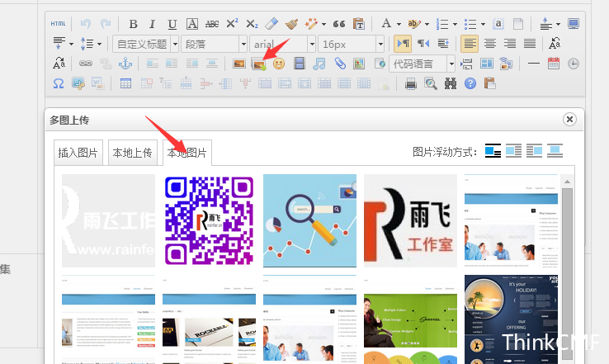Click the paste plain text clipboard icon
The image size is (609, 364).
[358, 24]
